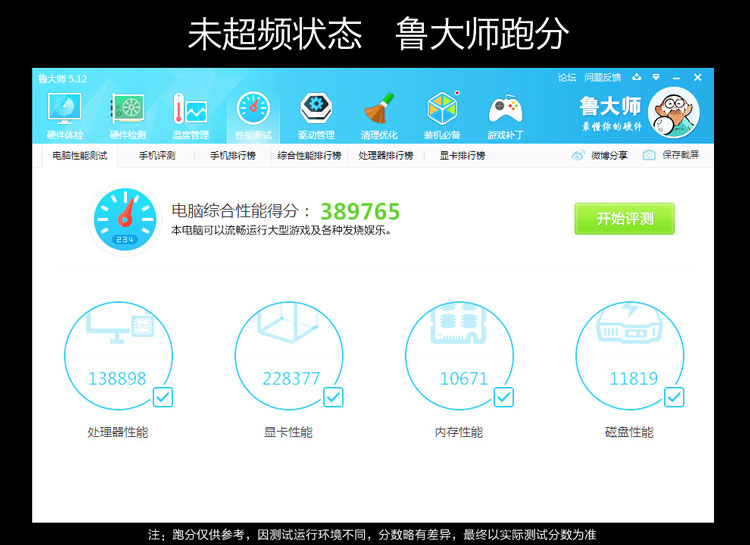This screenshot has width=750, height=545.
Task: Switch to 综合性能排行榜 tab
Action: [309, 156]
